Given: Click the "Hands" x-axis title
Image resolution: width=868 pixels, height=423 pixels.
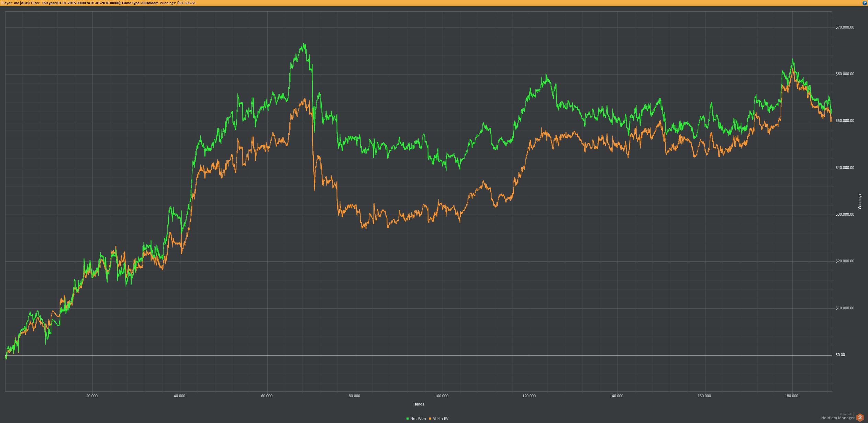Looking at the screenshot, I should coord(419,404).
